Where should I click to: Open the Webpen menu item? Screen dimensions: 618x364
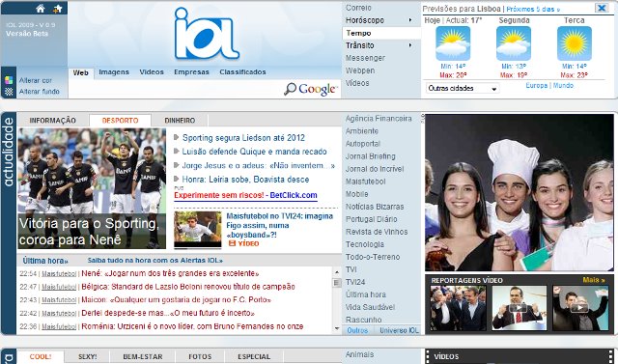(x=360, y=70)
